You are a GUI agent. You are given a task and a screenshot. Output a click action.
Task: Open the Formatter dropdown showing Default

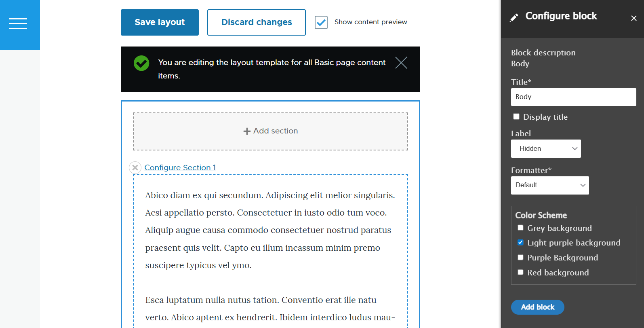point(550,185)
